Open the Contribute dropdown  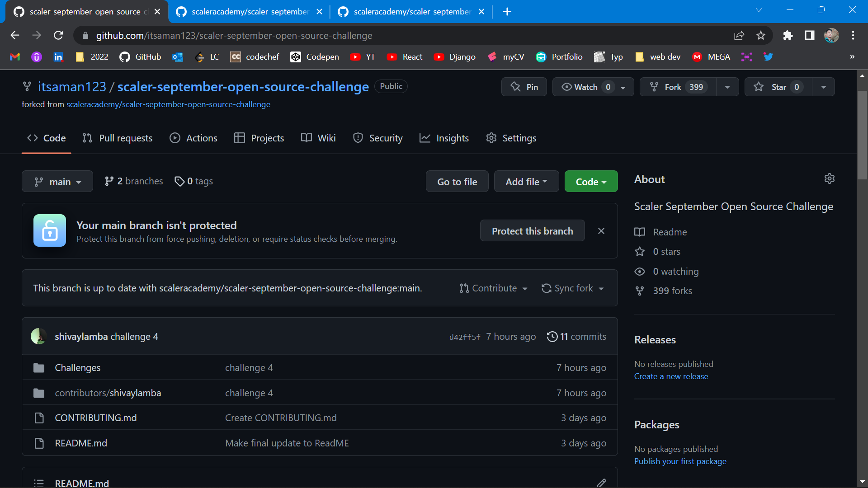point(493,288)
